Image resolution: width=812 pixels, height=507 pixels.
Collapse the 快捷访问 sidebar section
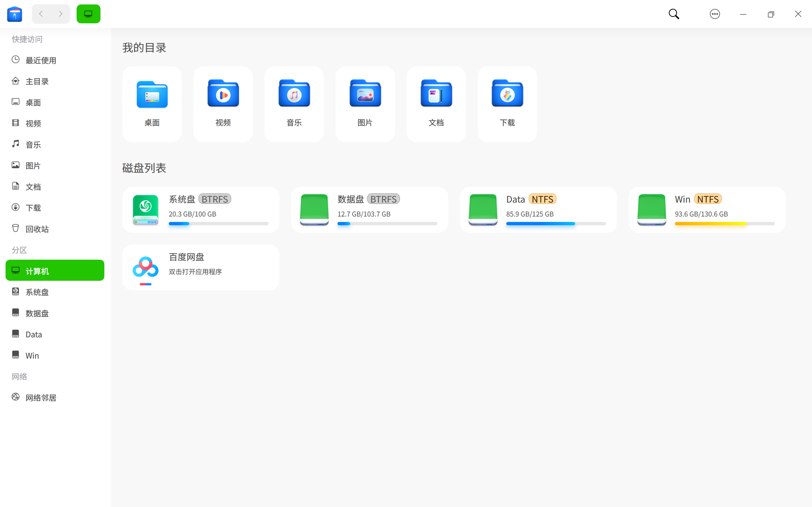(27, 39)
